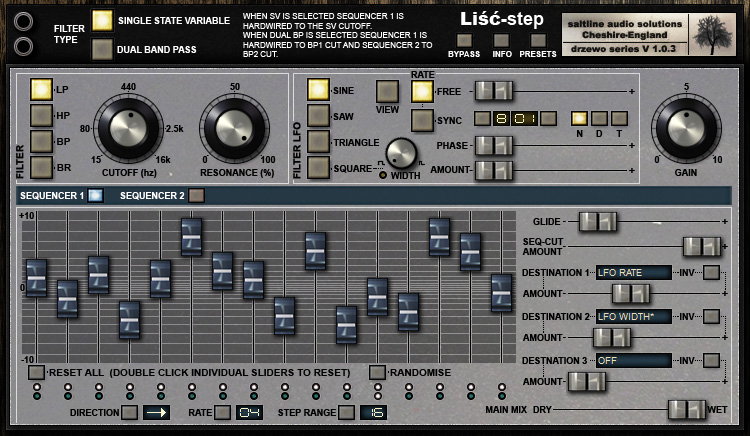Click the last sequencer step slider handle

pos(501,293)
